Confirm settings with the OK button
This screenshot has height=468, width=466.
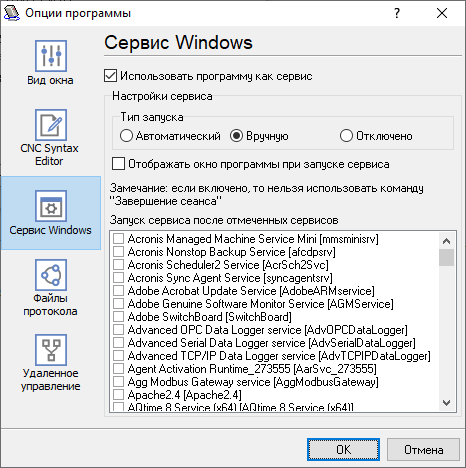tap(343, 450)
